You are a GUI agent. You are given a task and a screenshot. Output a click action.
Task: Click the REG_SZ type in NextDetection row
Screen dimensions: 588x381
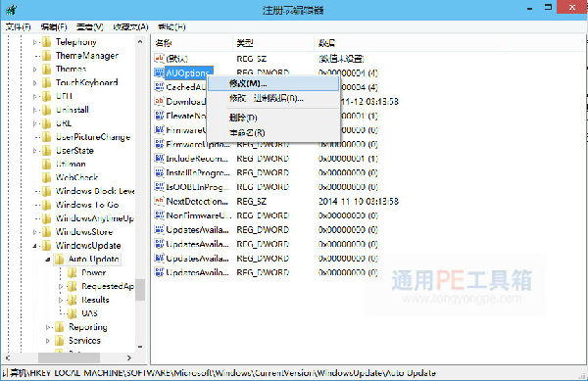pyautogui.click(x=251, y=201)
